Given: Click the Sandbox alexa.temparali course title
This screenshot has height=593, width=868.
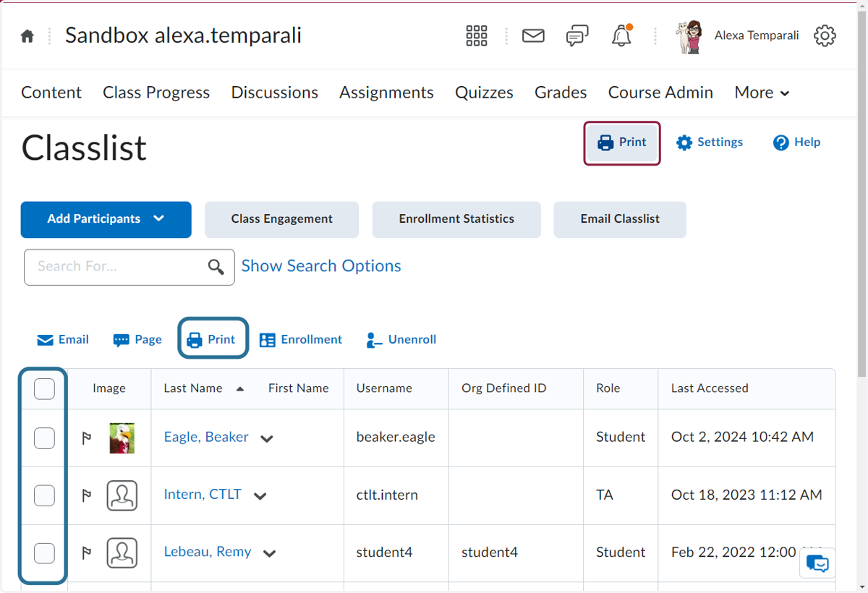Looking at the screenshot, I should pos(183,35).
